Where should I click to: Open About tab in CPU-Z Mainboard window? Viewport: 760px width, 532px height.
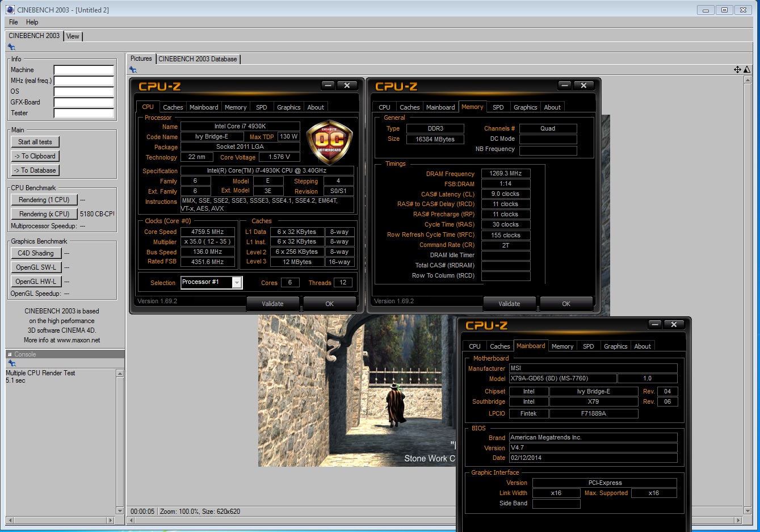[x=643, y=346]
